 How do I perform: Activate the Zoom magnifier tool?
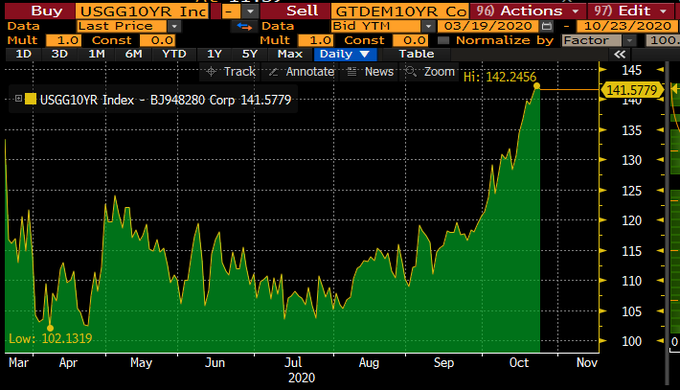pos(430,72)
